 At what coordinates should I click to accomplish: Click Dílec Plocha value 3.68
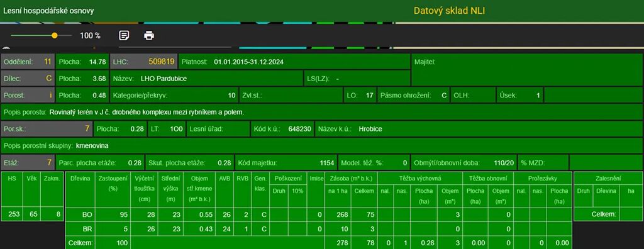99,79
